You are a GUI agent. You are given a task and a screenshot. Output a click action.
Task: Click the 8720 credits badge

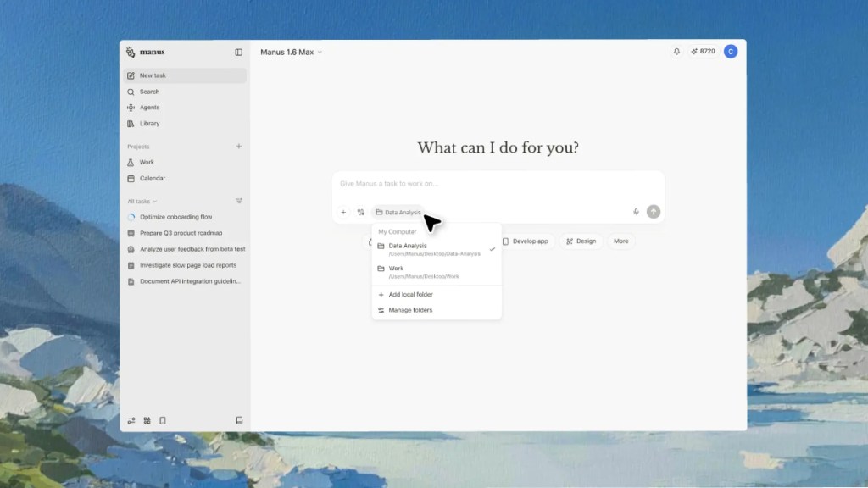point(703,52)
